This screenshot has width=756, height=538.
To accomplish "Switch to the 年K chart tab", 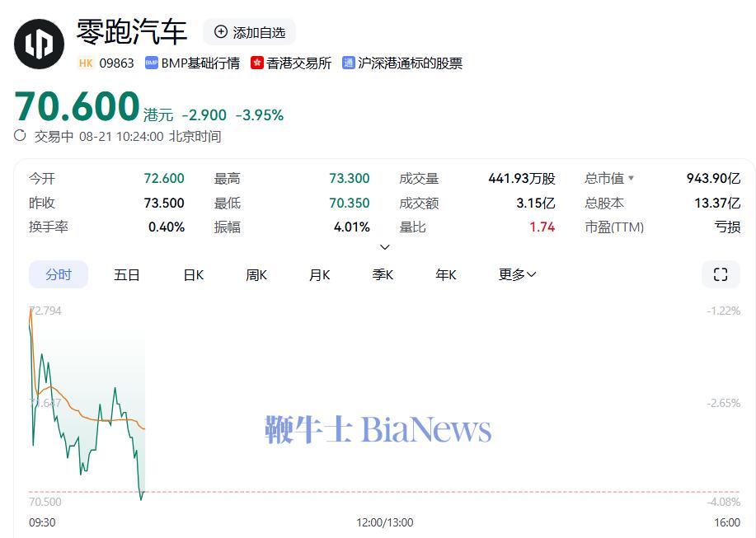I will [445, 275].
